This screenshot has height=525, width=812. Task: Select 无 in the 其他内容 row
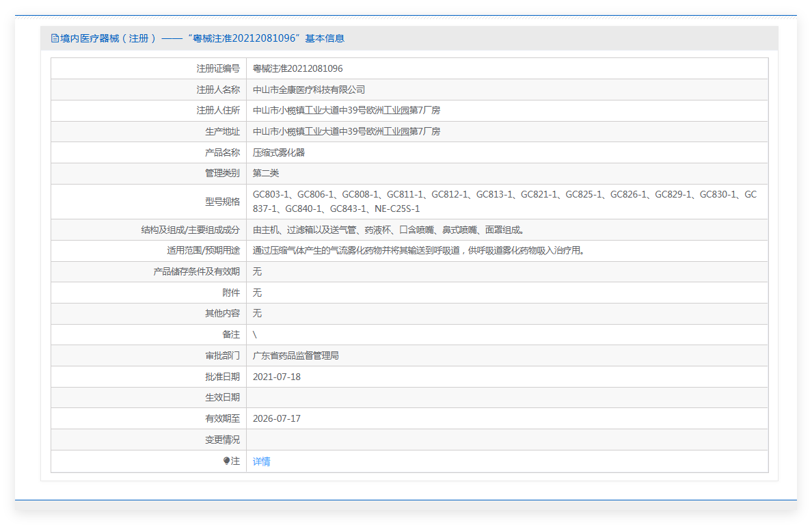[257, 314]
